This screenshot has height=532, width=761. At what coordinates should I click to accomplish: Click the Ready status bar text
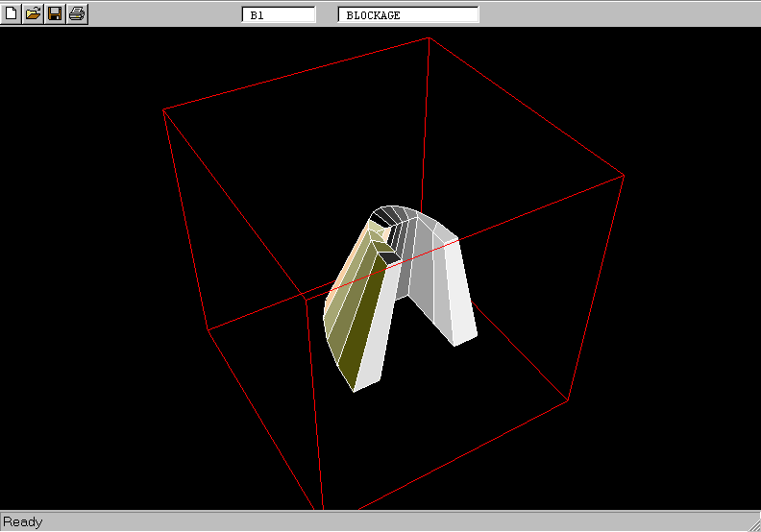(23, 522)
